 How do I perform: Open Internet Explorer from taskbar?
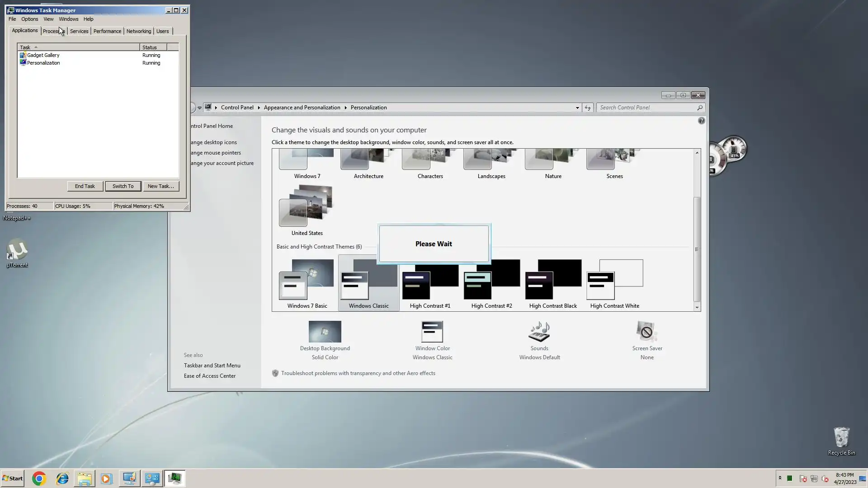click(x=62, y=479)
